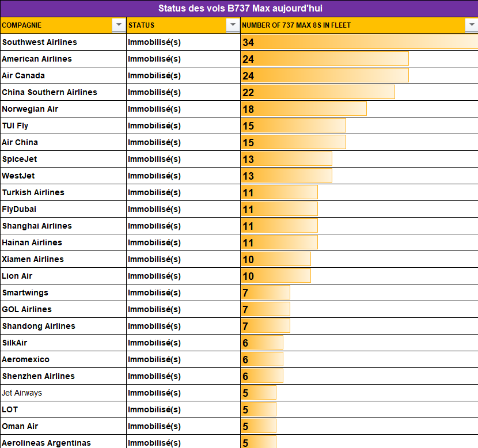Select the Jet Airways cell

(63, 393)
